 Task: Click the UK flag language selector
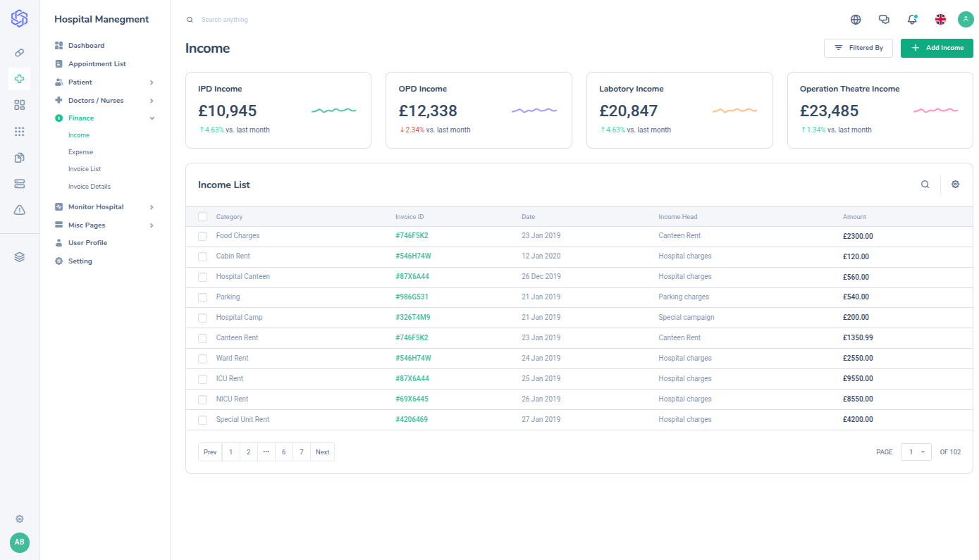coord(940,20)
